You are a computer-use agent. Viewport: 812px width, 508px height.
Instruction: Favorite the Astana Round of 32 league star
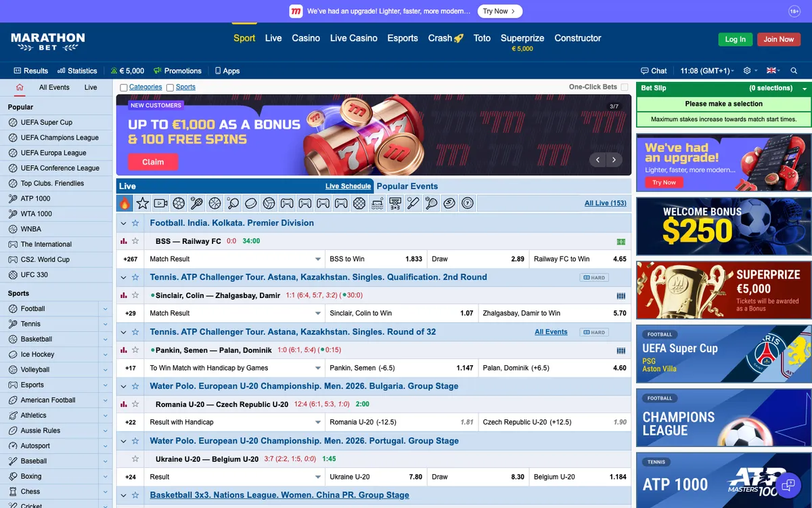[135, 332]
